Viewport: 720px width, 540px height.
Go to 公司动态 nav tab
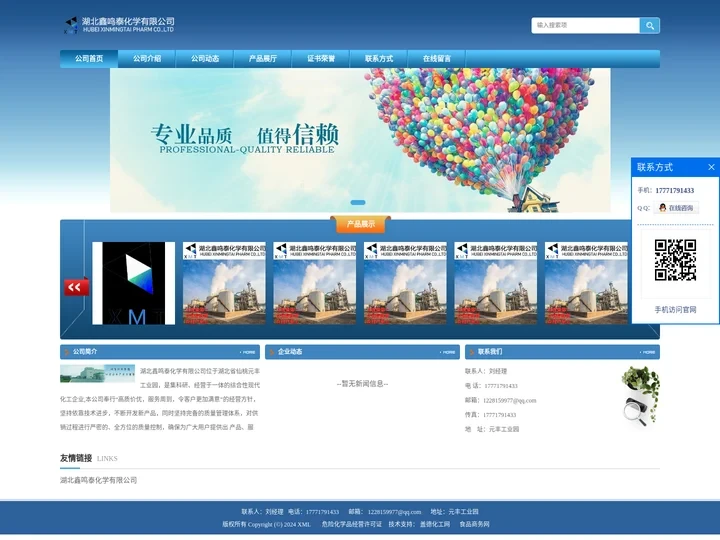(x=205, y=59)
